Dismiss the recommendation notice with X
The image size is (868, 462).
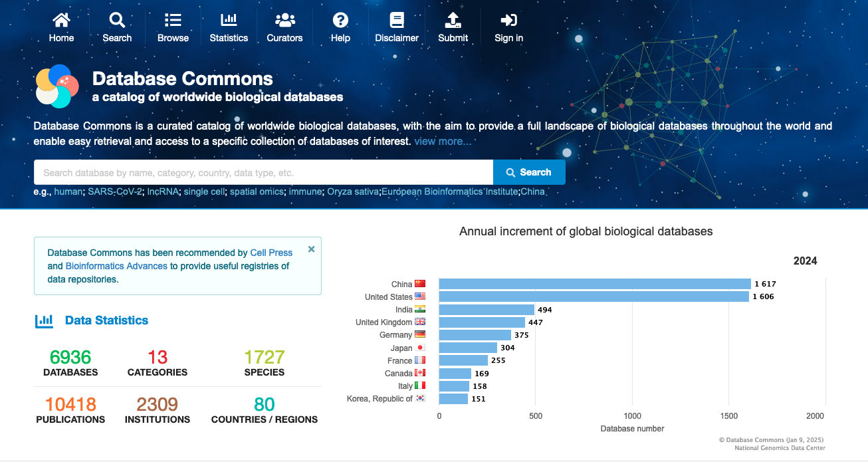(311, 249)
